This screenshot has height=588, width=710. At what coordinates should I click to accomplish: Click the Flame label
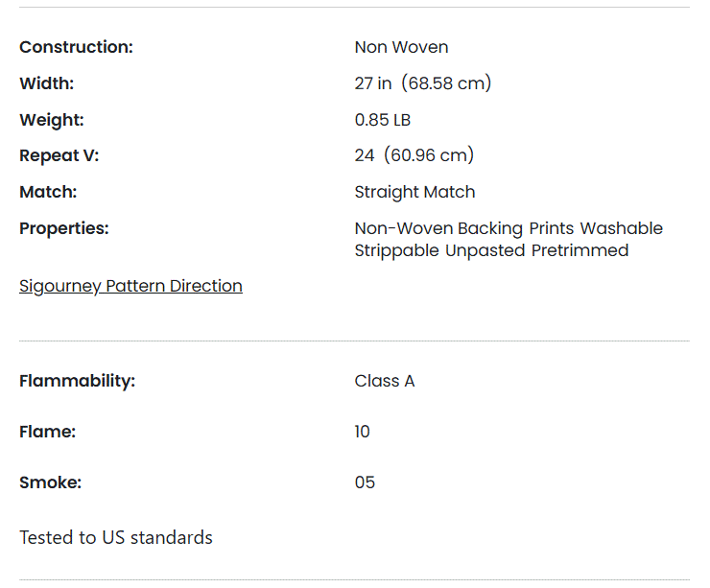pos(47,432)
